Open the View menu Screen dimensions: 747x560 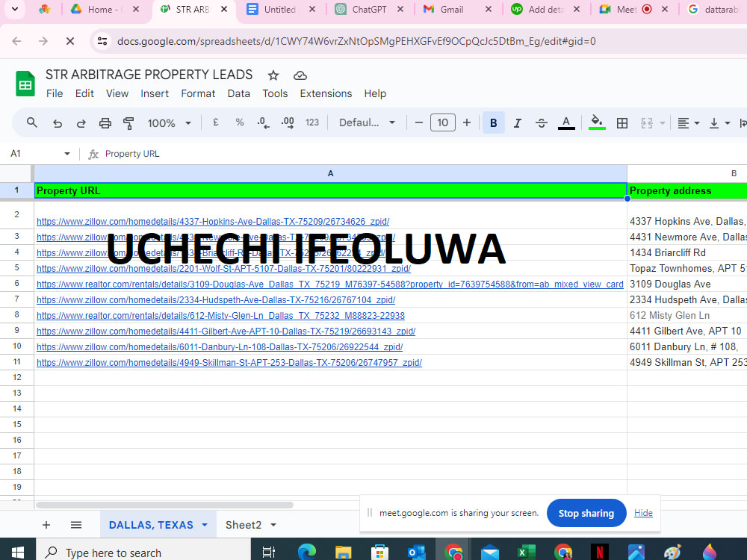coord(117,93)
